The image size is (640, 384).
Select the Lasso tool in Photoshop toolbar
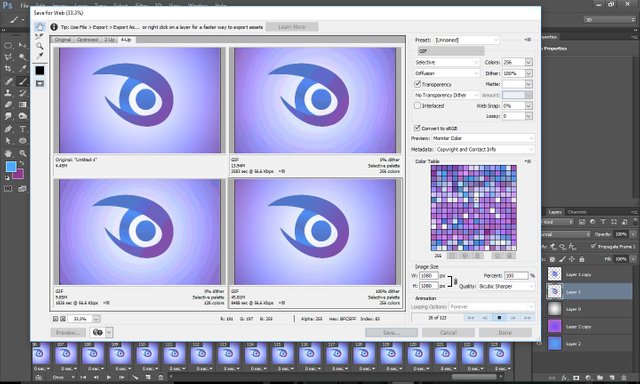pos(8,57)
